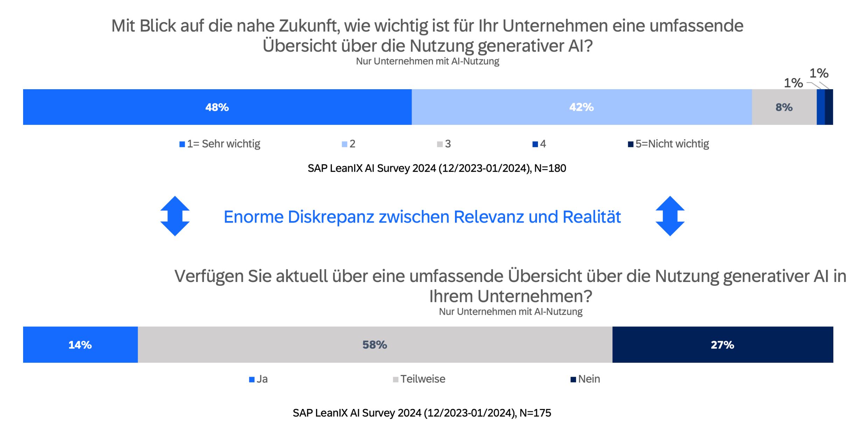Image resolution: width=868 pixels, height=431 pixels.
Task: Click the survey source line with N=175
Action: [x=422, y=413]
